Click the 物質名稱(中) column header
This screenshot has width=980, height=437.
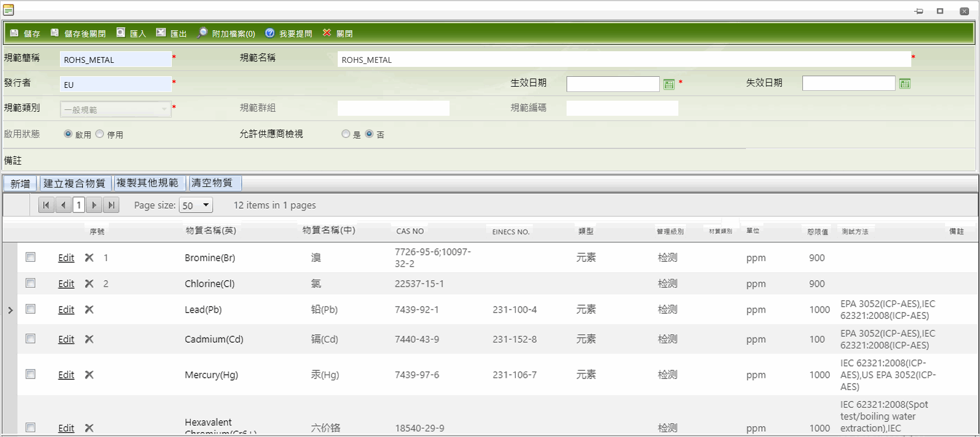click(329, 230)
